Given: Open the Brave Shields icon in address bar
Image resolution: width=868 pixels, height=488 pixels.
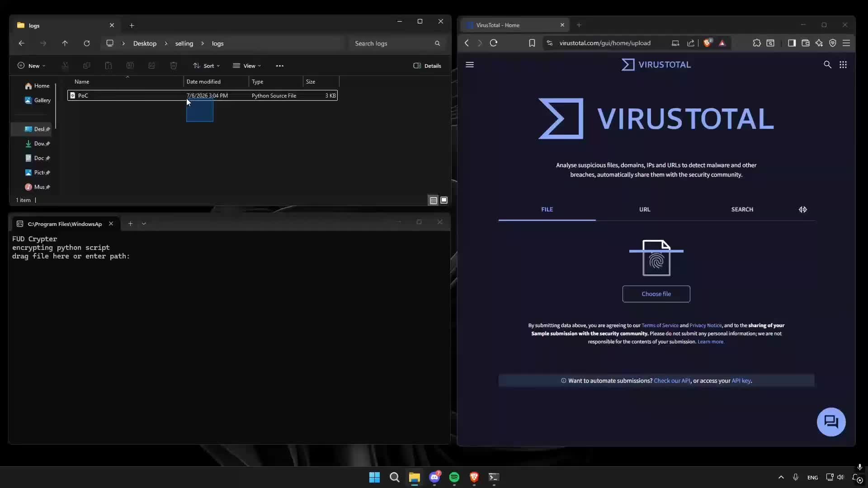Looking at the screenshot, I should (x=708, y=43).
